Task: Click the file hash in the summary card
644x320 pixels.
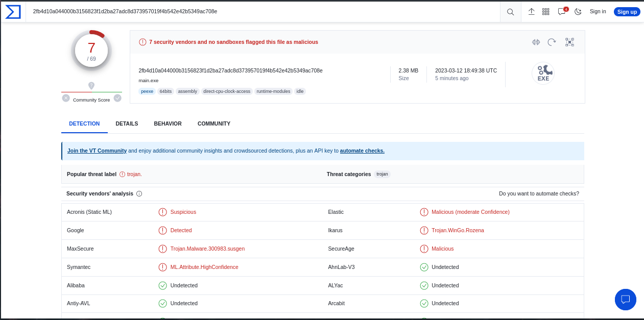Action: click(x=230, y=70)
